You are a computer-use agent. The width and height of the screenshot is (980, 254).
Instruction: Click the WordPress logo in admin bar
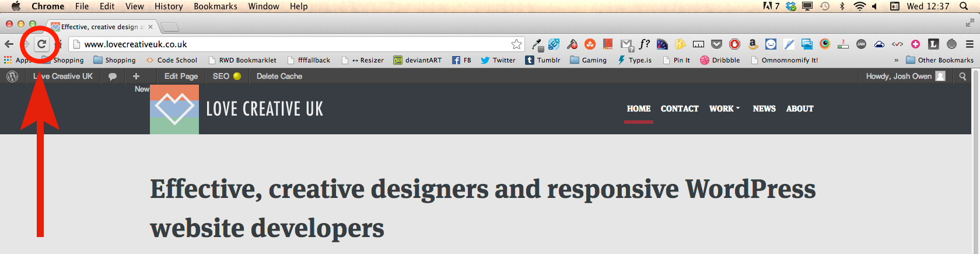click(12, 76)
